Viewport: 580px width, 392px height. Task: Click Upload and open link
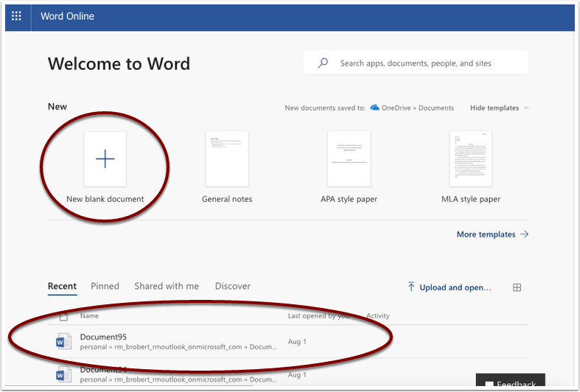[x=455, y=287]
